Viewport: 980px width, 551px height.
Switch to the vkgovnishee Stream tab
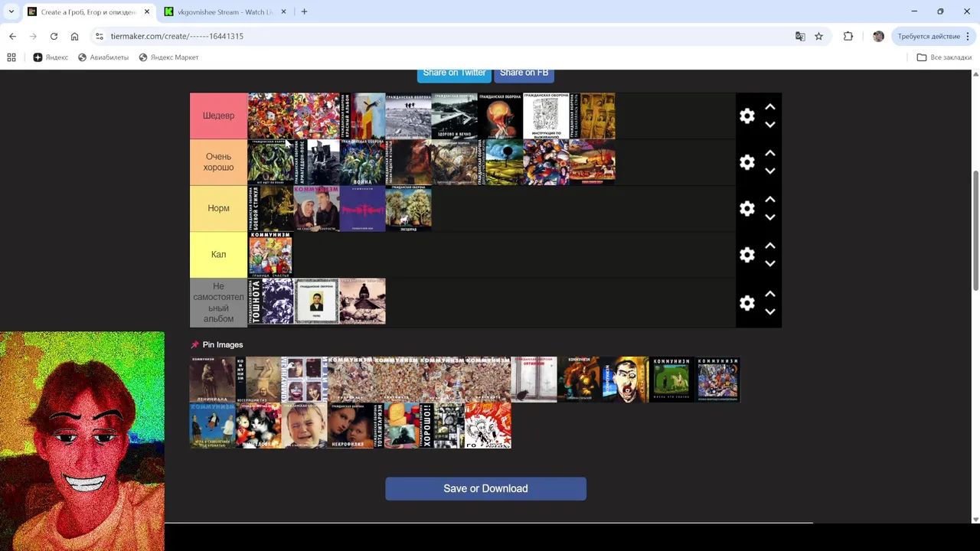[x=225, y=11]
